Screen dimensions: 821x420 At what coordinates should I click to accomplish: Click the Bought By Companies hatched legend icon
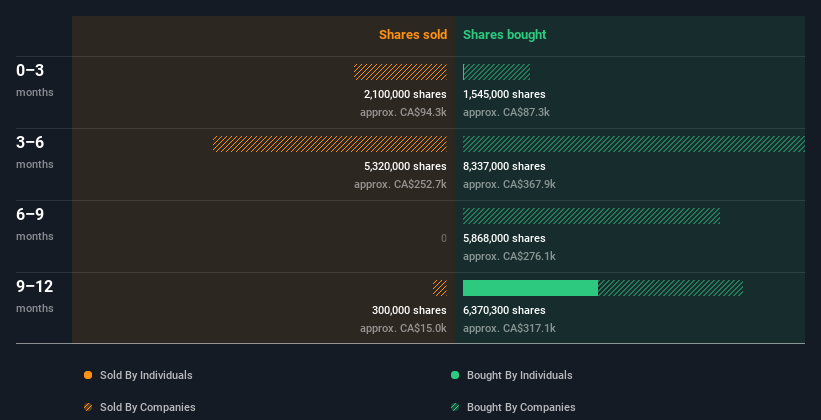455,407
